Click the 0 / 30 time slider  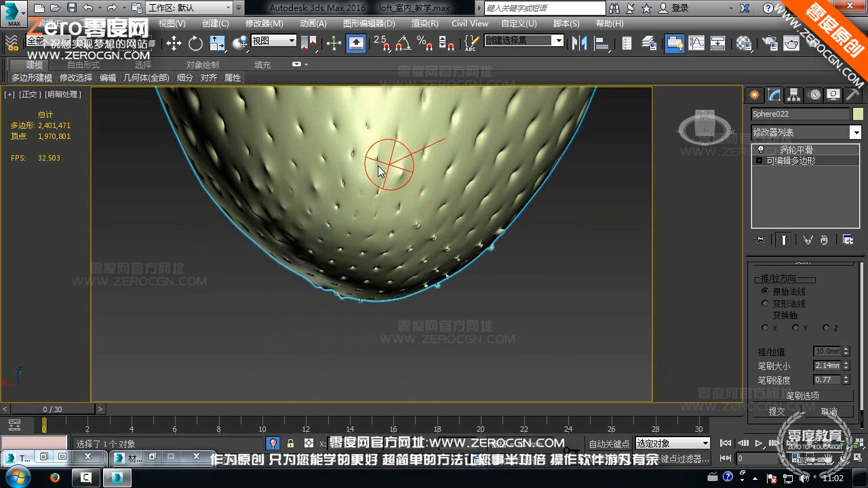(x=52, y=409)
